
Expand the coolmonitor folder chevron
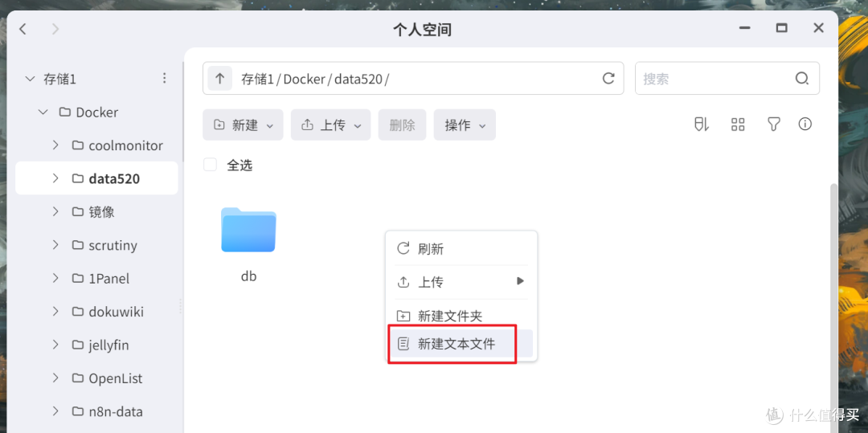tap(55, 145)
